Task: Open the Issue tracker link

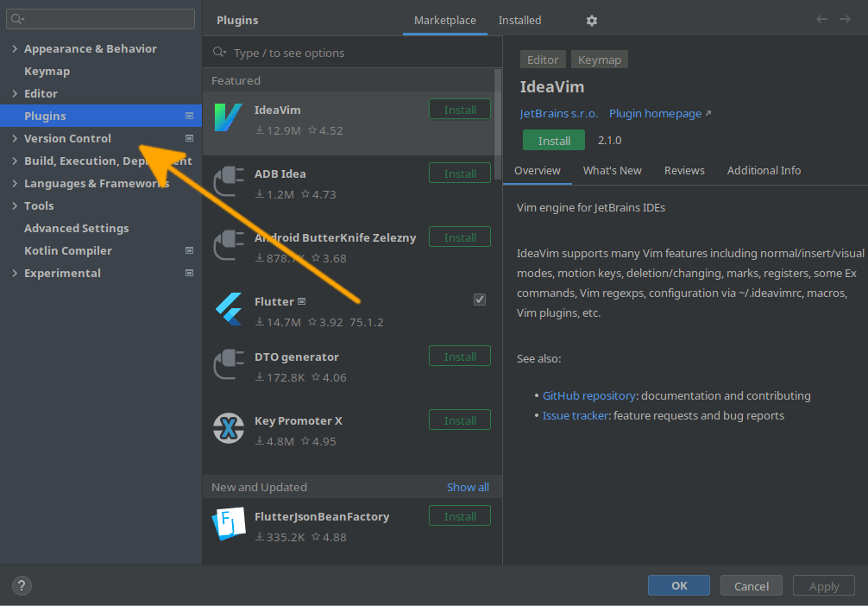Action: [x=576, y=415]
